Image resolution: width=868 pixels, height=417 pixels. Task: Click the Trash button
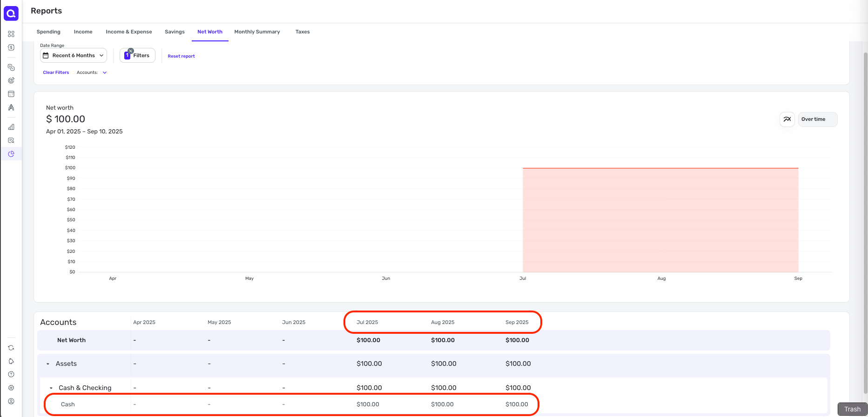(x=852, y=409)
